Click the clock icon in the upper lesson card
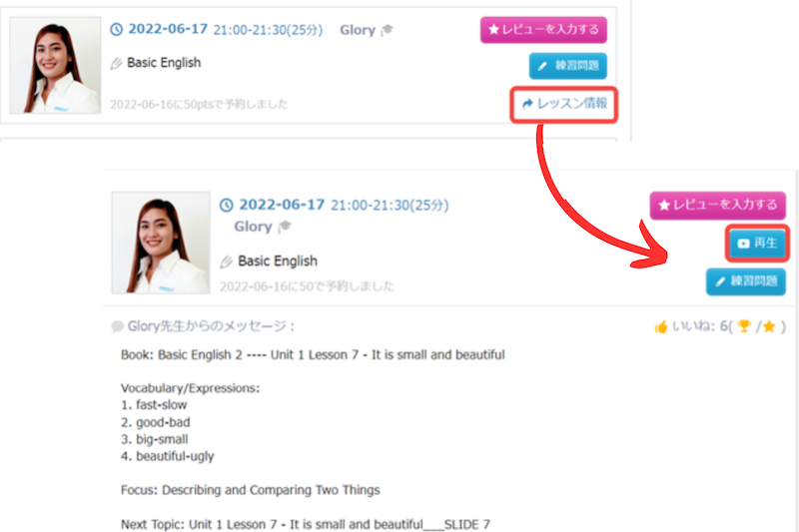Image resolution: width=799 pixels, height=532 pixels. 117,30
